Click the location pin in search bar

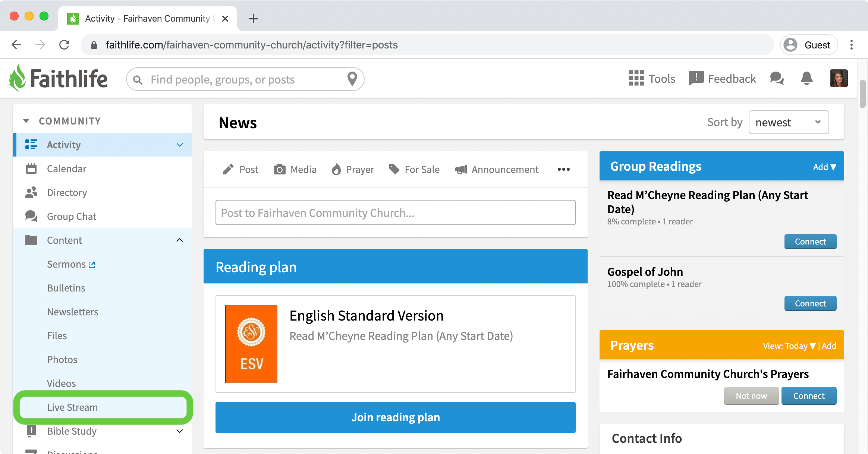pos(352,79)
